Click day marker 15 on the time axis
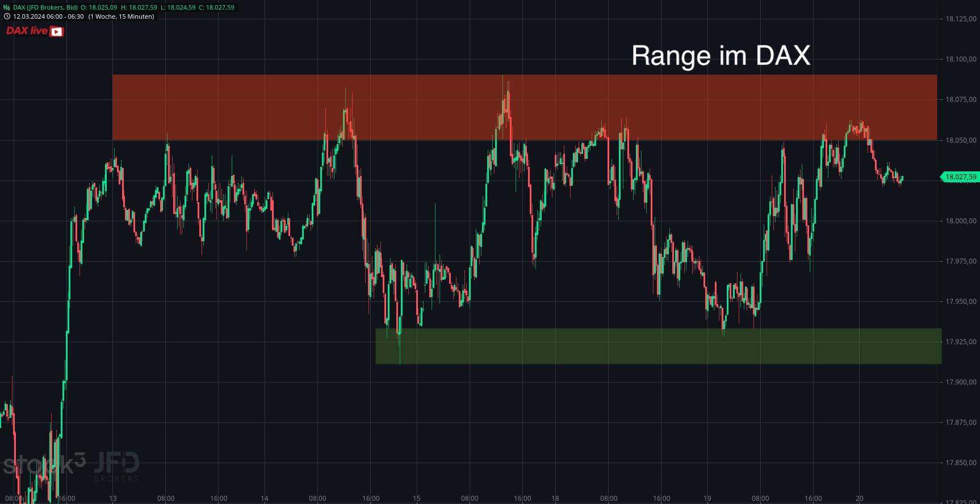The width and height of the screenshot is (980, 504). click(417, 498)
